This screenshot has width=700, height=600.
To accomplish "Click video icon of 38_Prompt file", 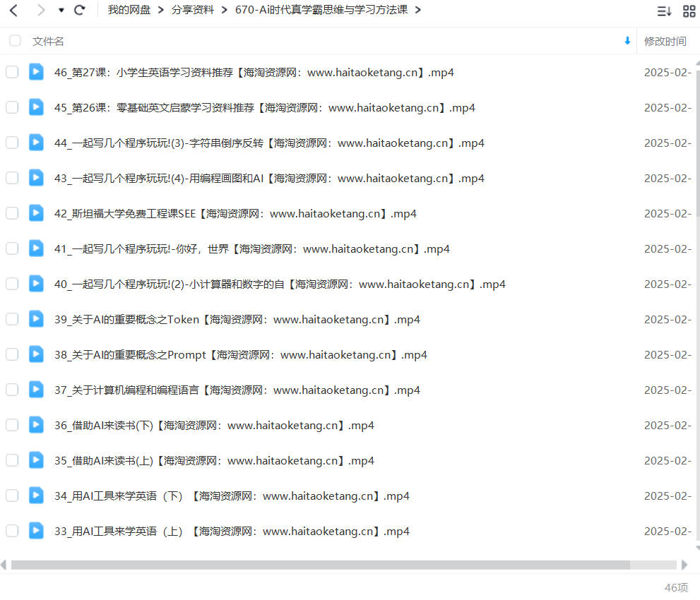I will 36,354.
